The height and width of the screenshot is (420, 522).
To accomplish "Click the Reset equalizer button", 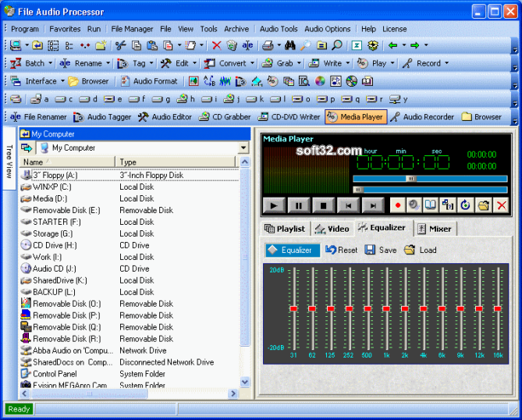I will [341, 250].
